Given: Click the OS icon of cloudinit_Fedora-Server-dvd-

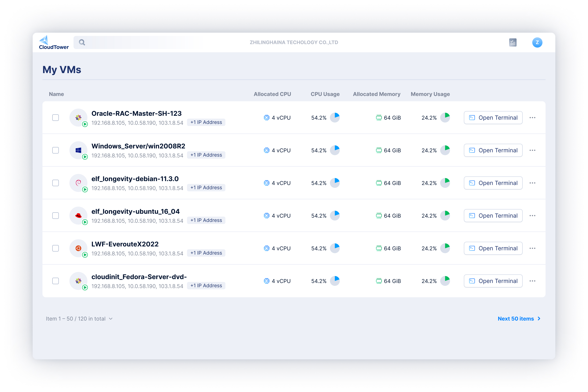Looking at the screenshot, I should coord(78,281).
